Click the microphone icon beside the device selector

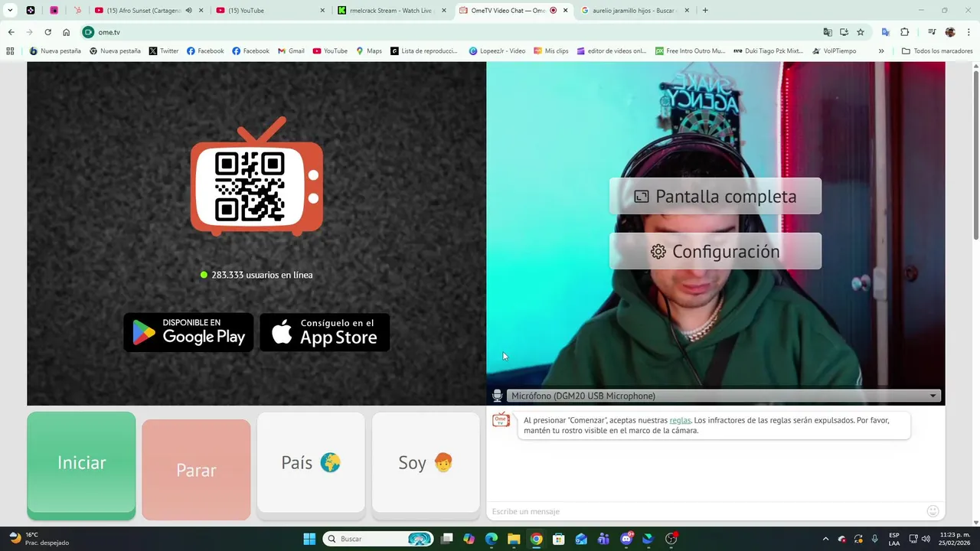click(497, 396)
